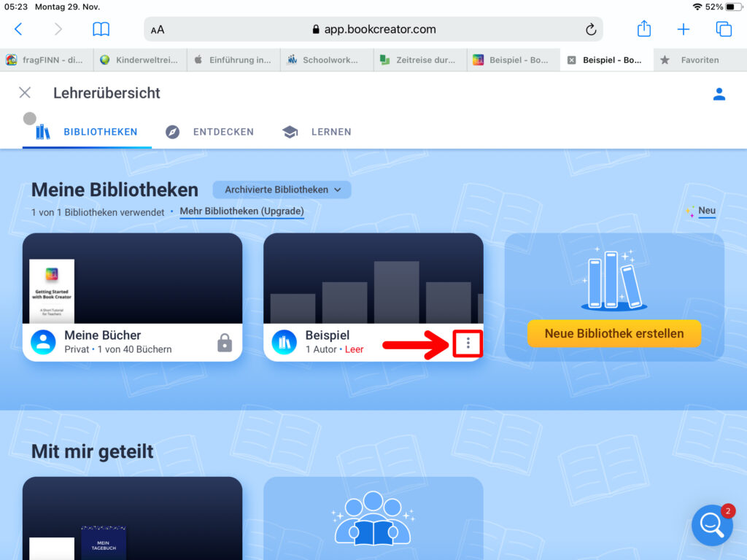Show all open tabs overview
The height and width of the screenshot is (560, 747).
click(723, 29)
